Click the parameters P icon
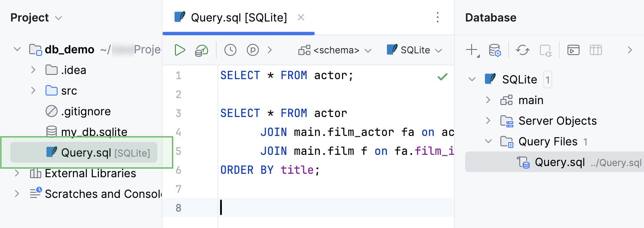 tap(252, 50)
